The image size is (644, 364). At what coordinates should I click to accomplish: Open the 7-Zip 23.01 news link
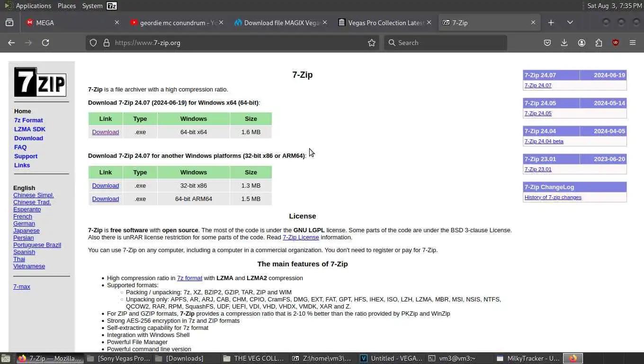(x=538, y=169)
